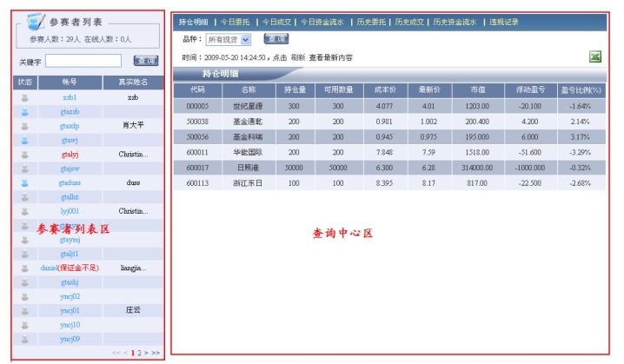The width and height of the screenshot is (624, 364).
Task: Click status icon of yncj02 row
Action: pos(24,297)
